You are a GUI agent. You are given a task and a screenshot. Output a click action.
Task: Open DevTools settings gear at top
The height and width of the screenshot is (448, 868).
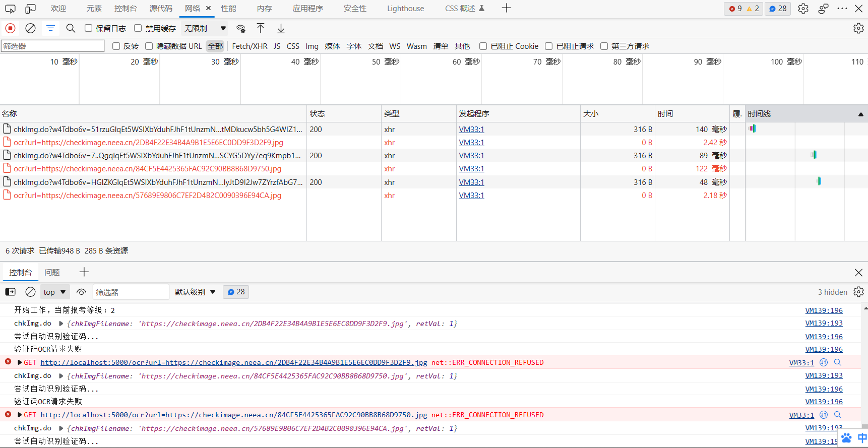click(803, 9)
